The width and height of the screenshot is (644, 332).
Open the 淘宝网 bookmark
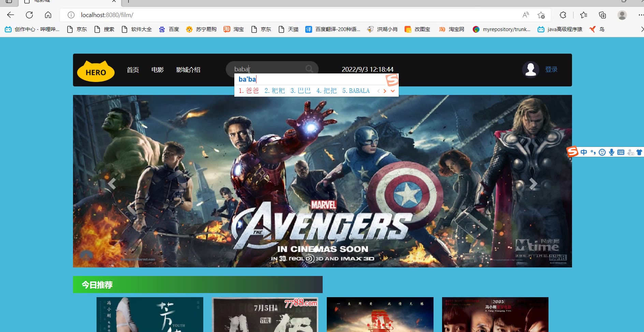pyautogui.click(x=452, y=29)
